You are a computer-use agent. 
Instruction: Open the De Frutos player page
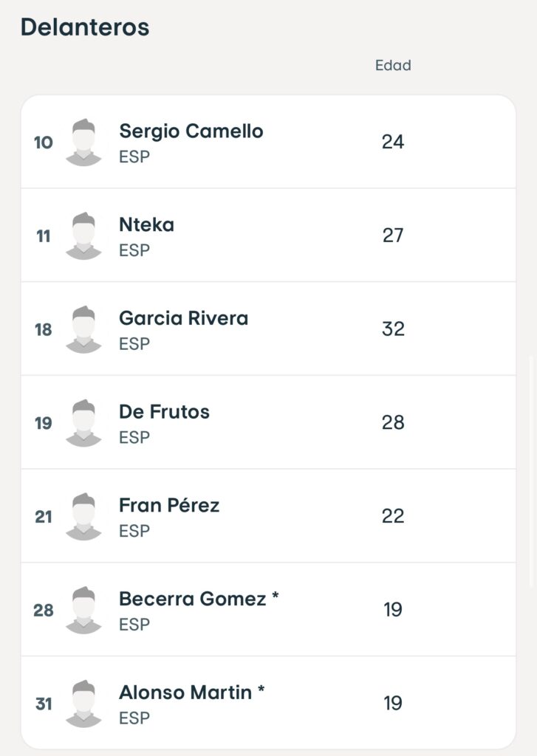164,412
